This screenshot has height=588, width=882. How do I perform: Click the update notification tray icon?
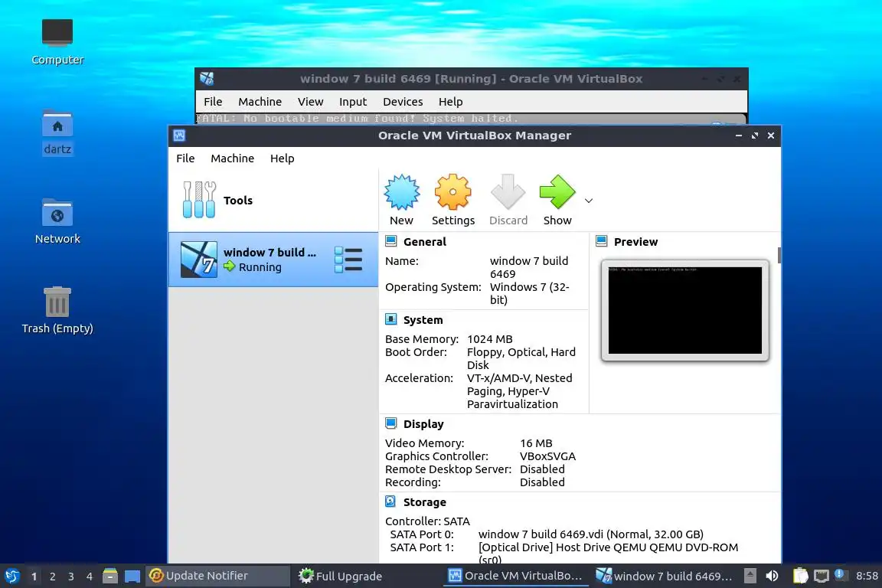click(x=839, y=574)
